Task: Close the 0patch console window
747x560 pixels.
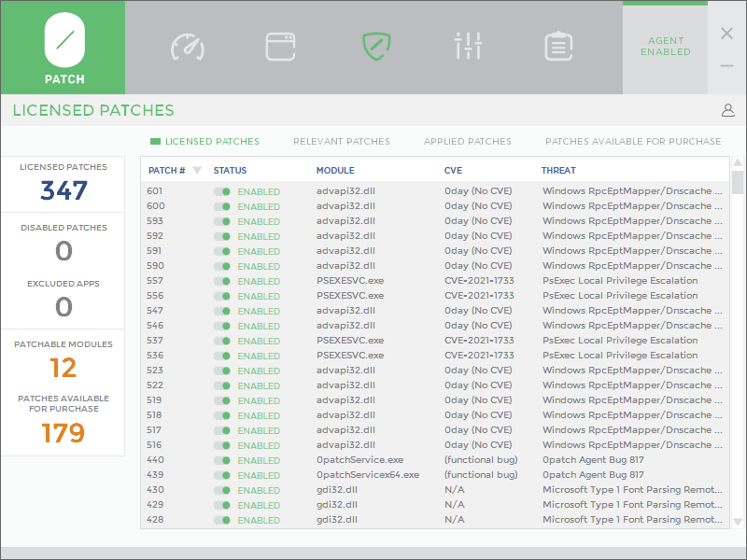Action: coord(726,34)
